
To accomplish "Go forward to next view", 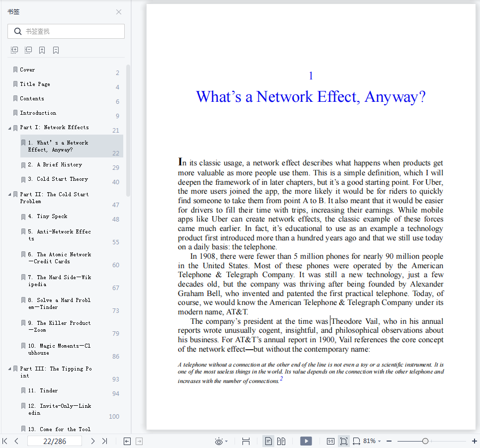I will [x=139, y=441].
